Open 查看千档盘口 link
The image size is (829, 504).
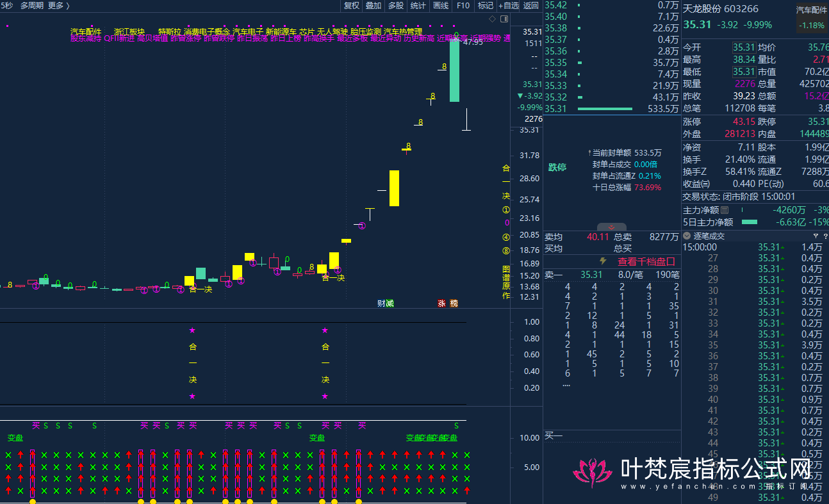click(646, 261)
